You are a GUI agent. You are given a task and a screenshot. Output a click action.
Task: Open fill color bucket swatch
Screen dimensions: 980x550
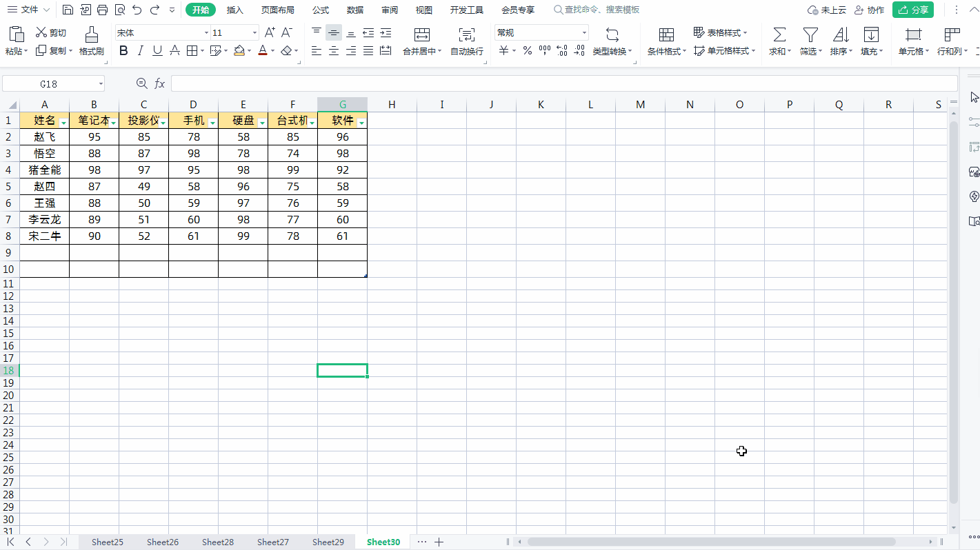click(239, 50)
